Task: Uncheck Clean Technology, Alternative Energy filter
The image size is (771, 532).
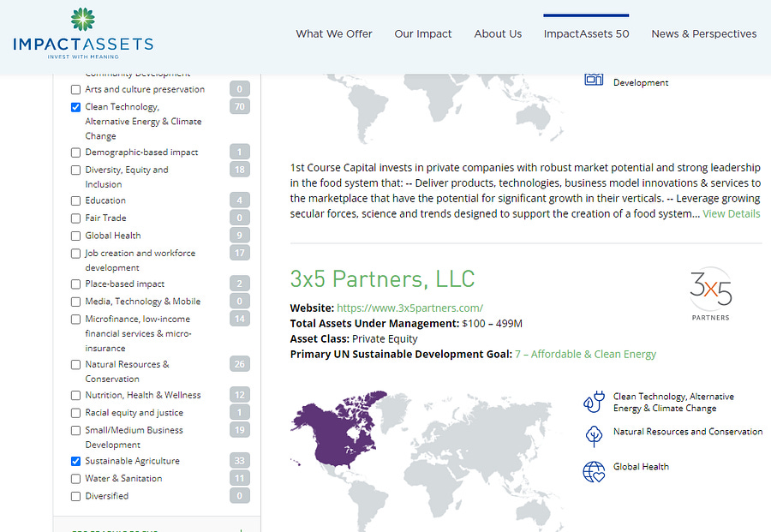Action: pos(75,107)
